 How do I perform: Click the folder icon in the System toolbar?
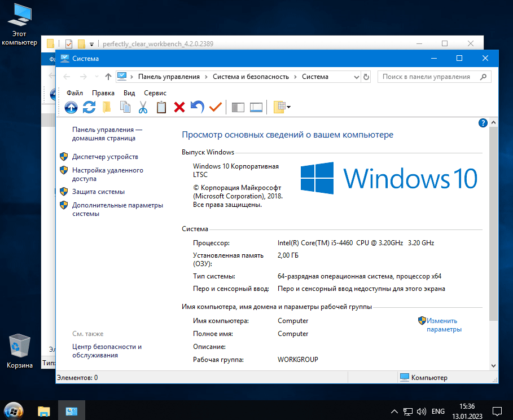(107, 107)
